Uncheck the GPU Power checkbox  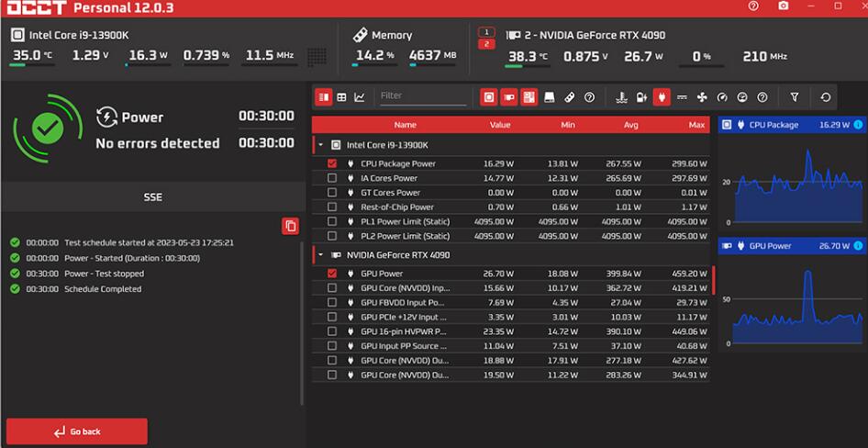point(332,274)
